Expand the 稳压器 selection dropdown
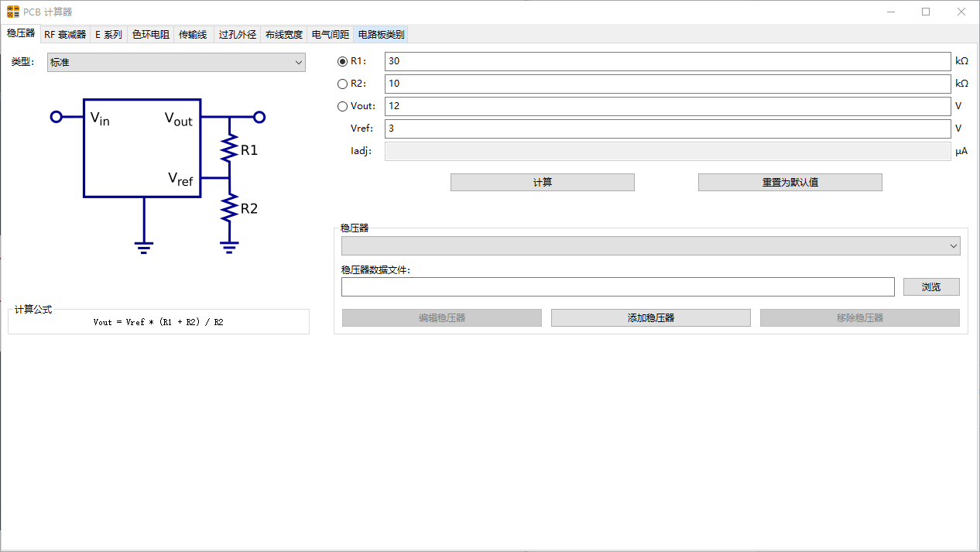Screen dimensions: 980x552 coord(650,245)
